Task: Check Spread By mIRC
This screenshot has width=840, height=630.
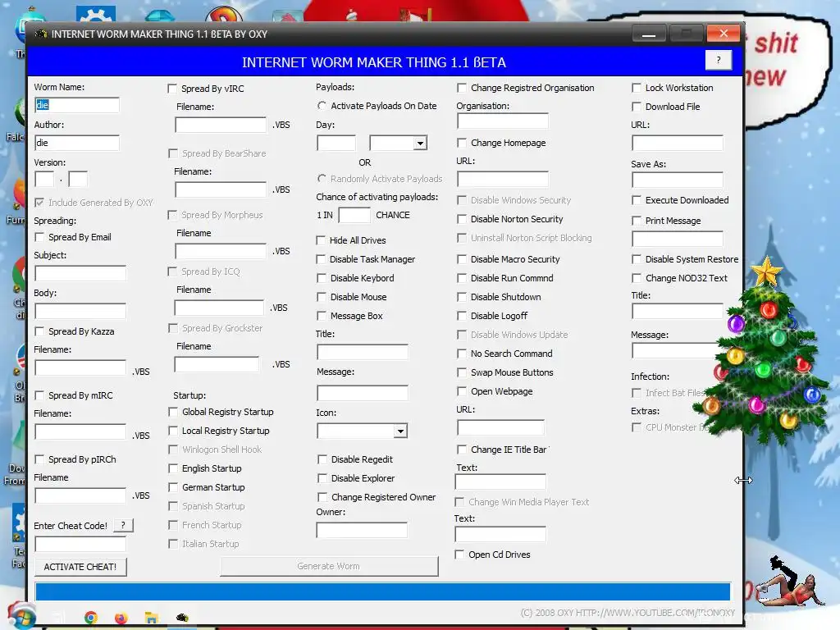Action: pos(39,395)
